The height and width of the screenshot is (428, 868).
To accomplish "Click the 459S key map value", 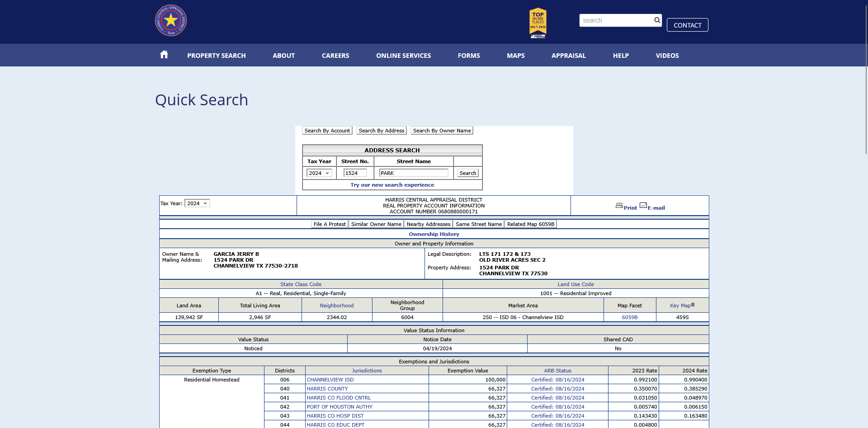I will coord(682,317).
